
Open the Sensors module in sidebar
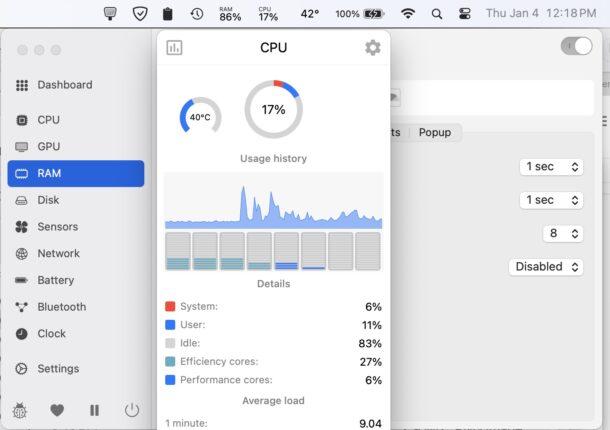tap(57, 227)
